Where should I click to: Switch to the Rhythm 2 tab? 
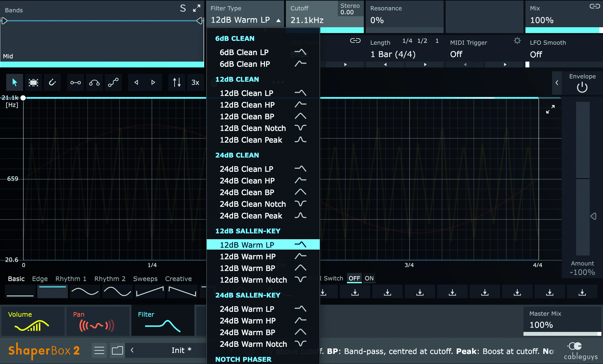(x=110, y=279)
